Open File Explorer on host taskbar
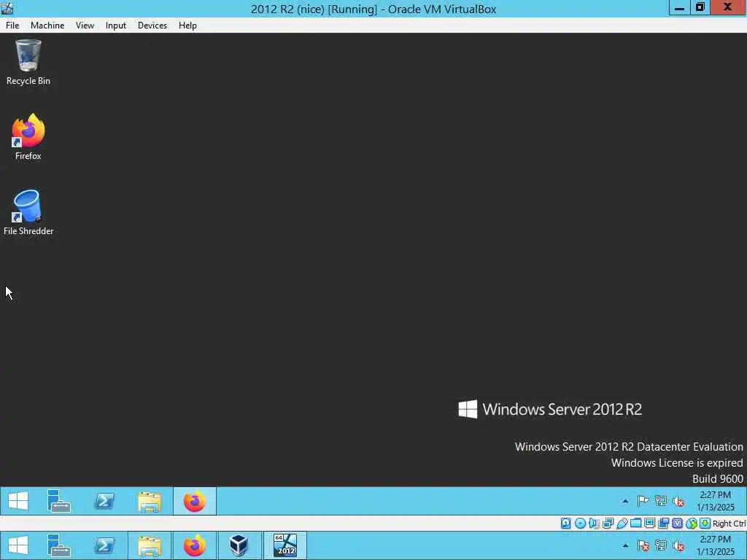This screenshot has width=747, height=560. click(149, 545)
